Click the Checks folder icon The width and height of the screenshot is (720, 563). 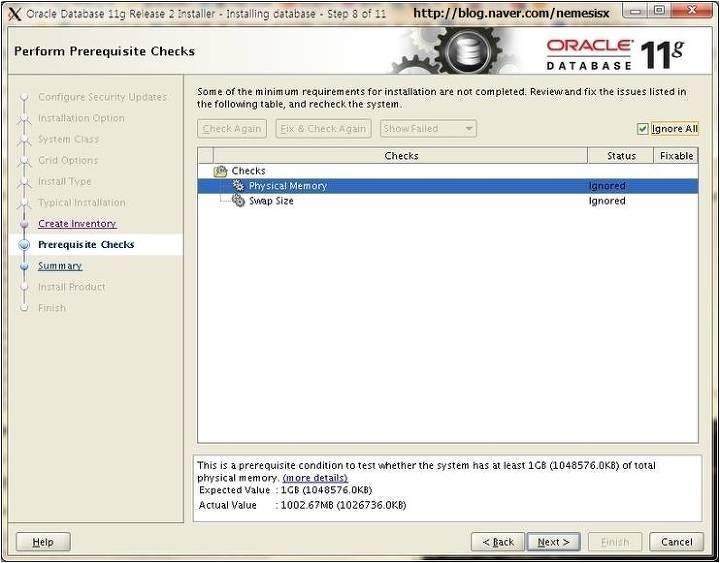(221, 171)
